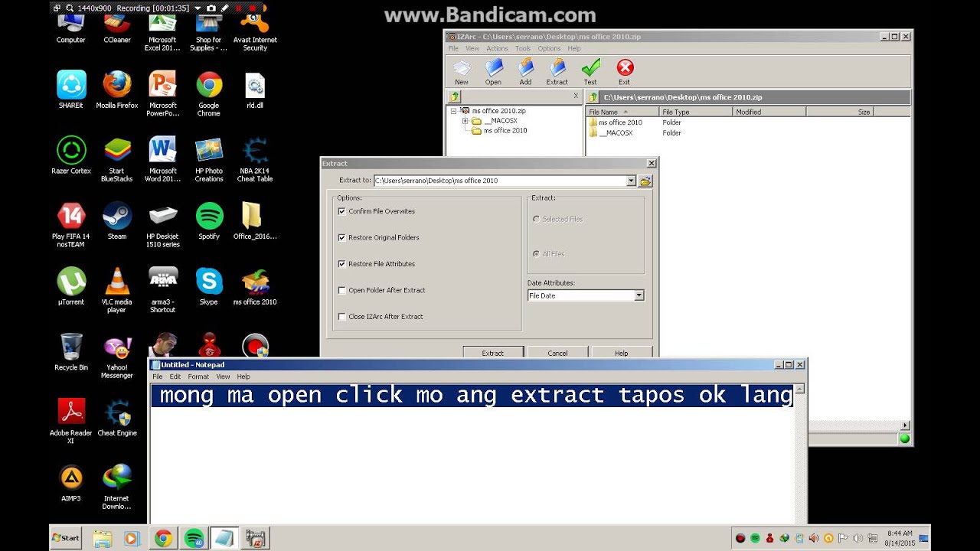Open Actions menu in IZArc
Screen dimensions: 980x551
pyautogui.click(x=497, y=48)
